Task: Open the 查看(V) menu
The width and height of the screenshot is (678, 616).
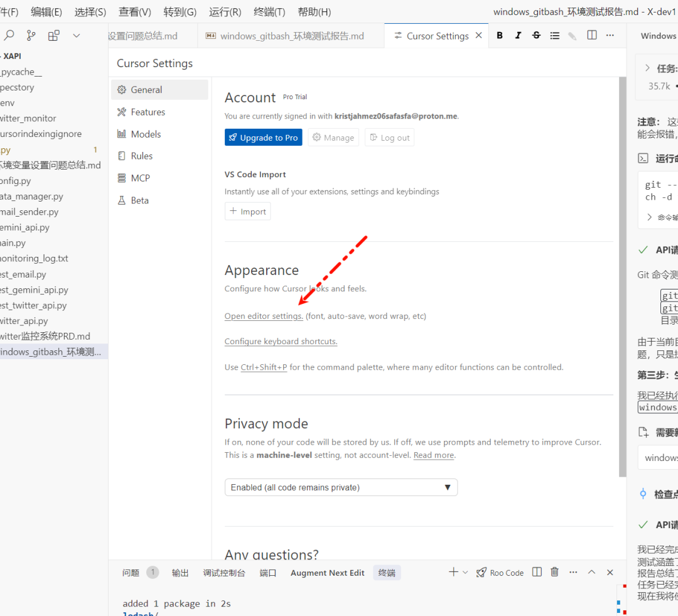Action: (135, 12)
